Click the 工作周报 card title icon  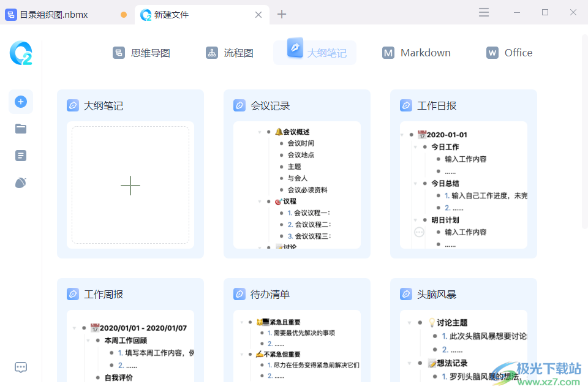(x=73, y=294)
